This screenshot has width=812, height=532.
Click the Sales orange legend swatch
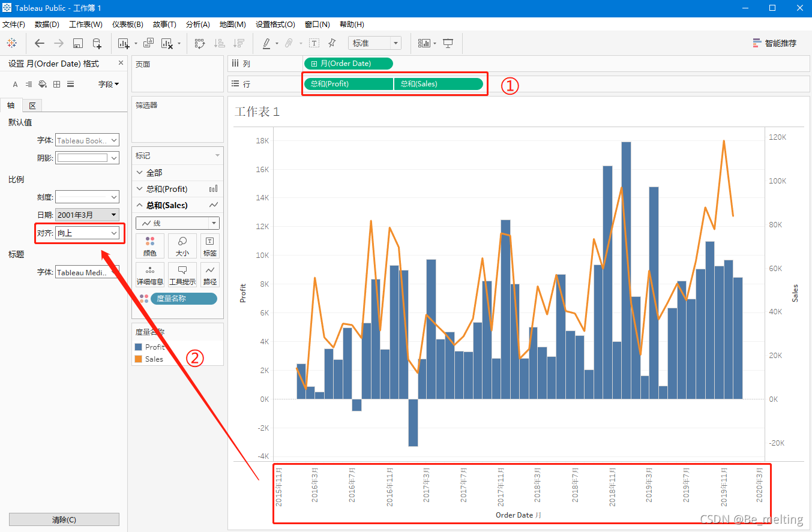139,359
